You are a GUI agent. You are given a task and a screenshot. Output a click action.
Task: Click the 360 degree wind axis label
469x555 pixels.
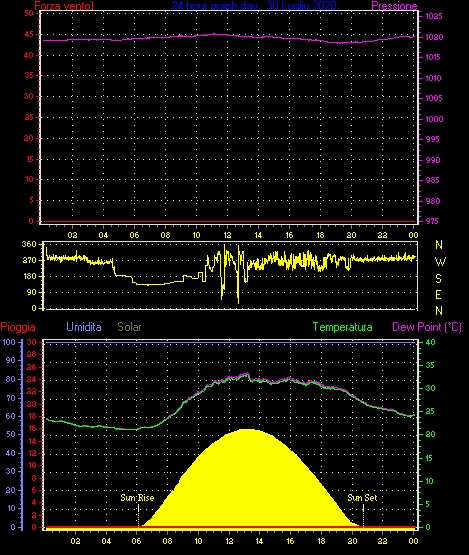pyautogui.click(x=29, y=244)
